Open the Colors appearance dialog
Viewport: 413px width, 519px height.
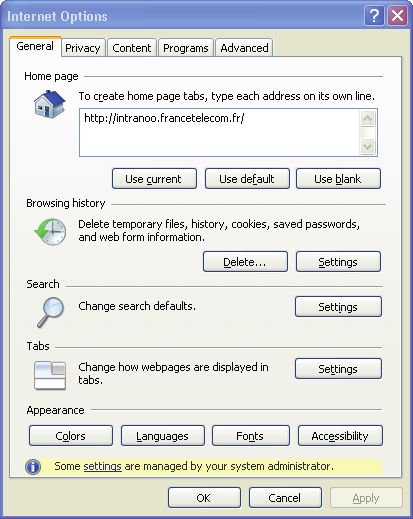(71, 436)
